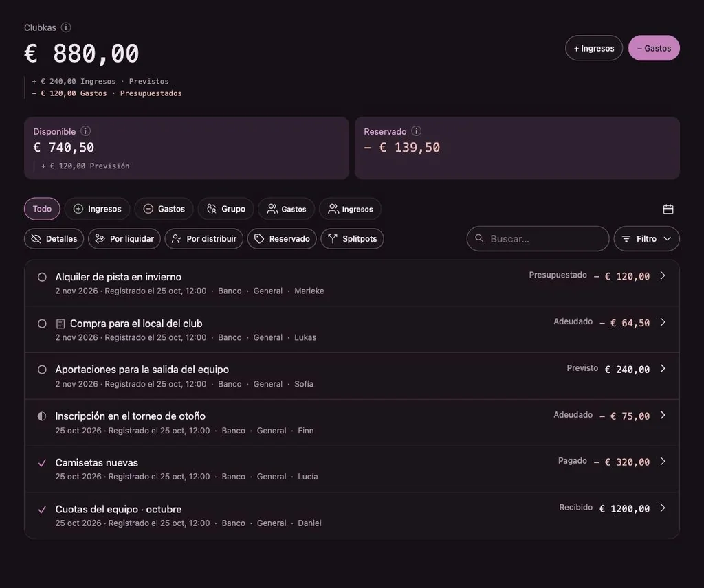The width and height of the screenshot is (704, 588).
Task: Click the name Marieke
Action: (x=309, y=291)
